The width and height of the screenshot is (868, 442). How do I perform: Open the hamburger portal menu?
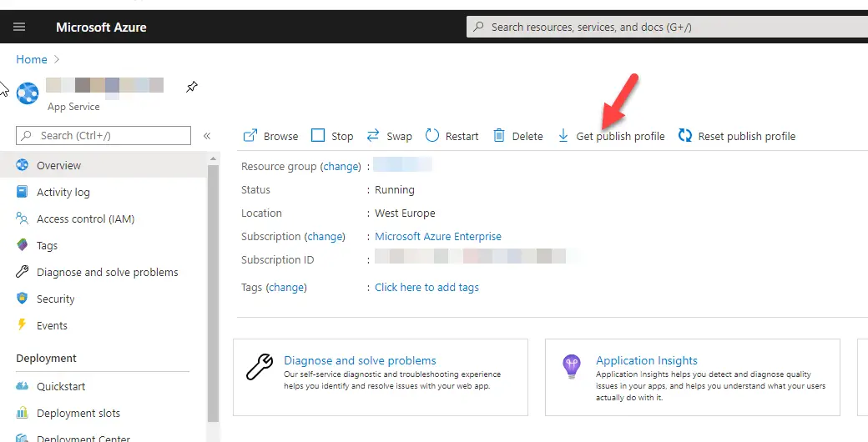19,28
